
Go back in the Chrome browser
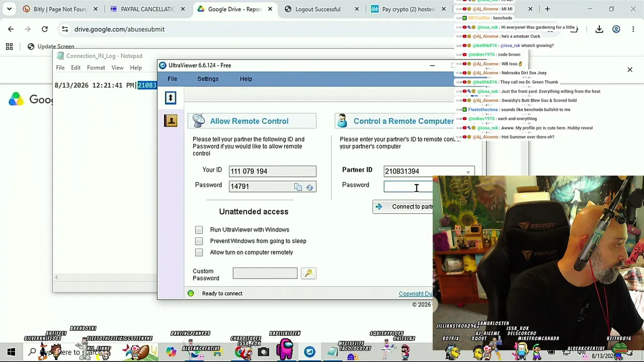(x=11, y=29)
